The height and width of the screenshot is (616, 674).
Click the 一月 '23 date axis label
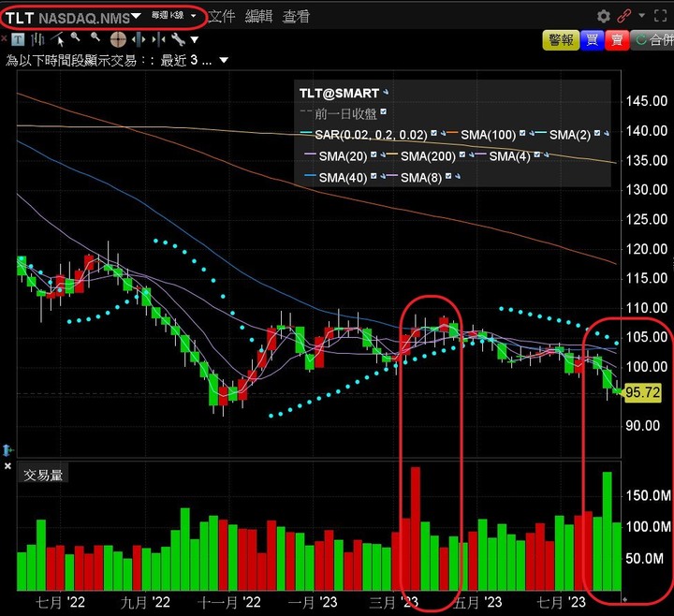pos(313,602)
